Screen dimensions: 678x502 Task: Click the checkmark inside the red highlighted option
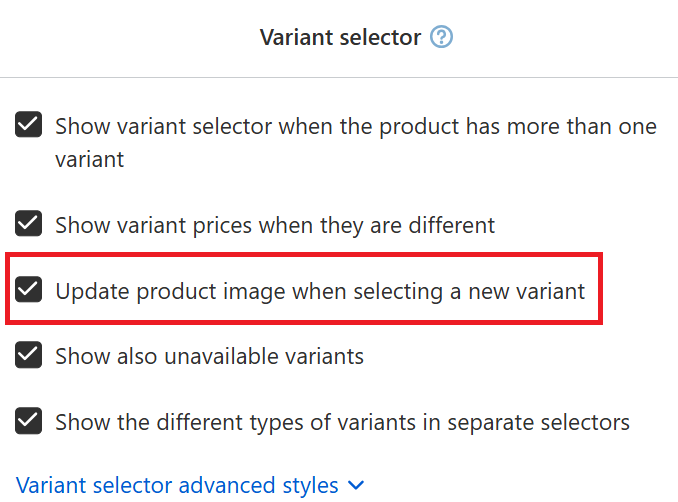point(29,289)
